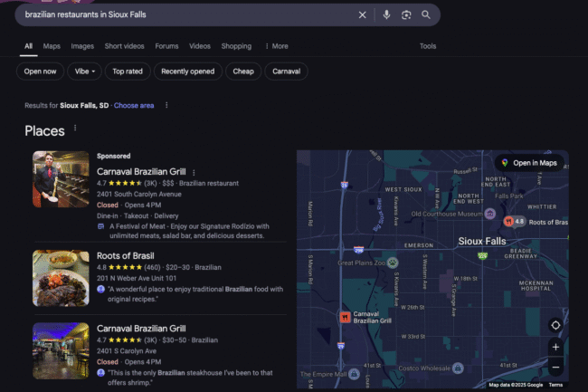Image resolution: width=588 pixels, height=392 pixels.
Task: Start voice search with the microphone icon
Action: [386, 15]
